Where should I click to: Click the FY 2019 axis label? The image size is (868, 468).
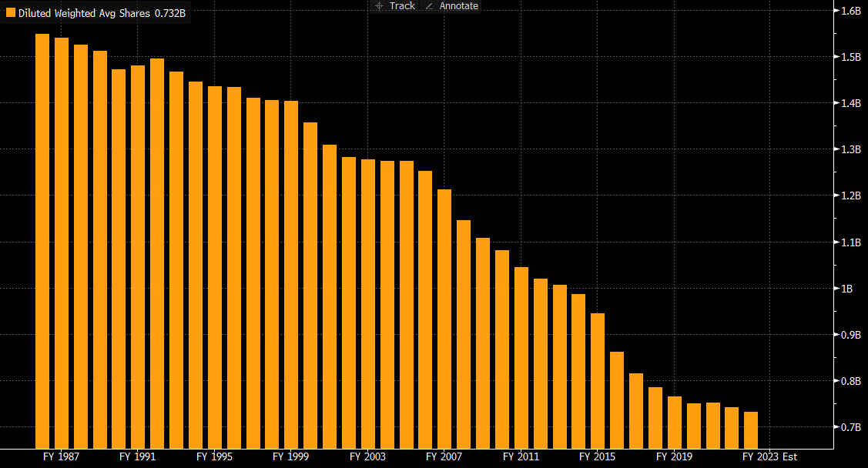click(674, 457)
